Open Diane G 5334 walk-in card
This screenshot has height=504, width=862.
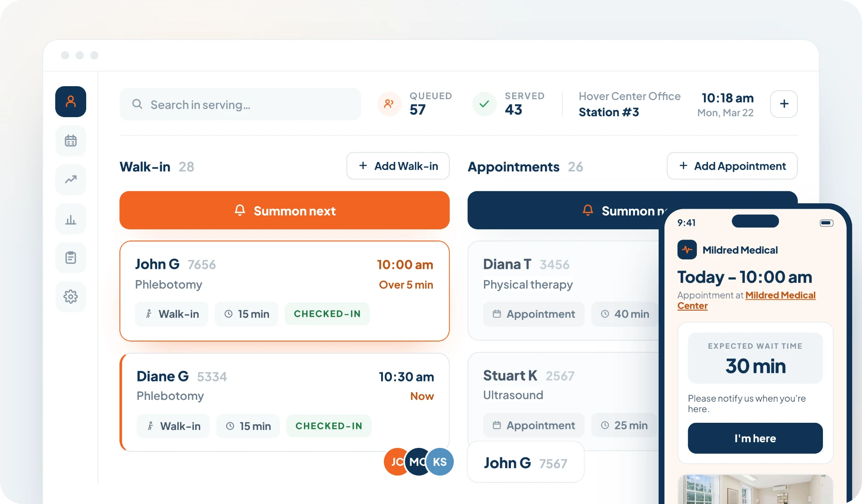pyautogui.click(x=284, y=402)
